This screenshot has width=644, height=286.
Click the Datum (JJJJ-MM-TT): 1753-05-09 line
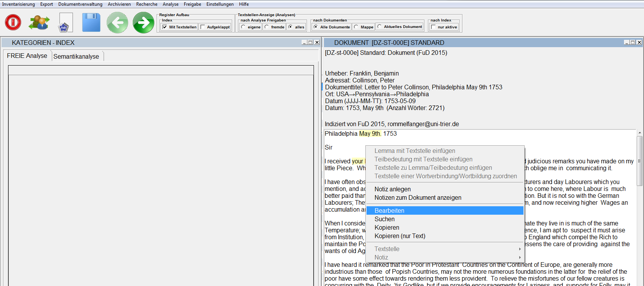(x=370, y=101)
